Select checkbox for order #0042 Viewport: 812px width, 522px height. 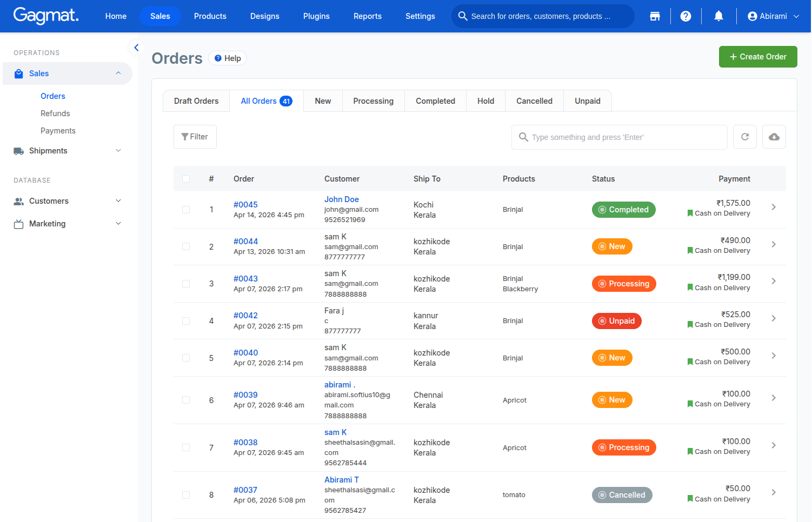click(186, 321)
